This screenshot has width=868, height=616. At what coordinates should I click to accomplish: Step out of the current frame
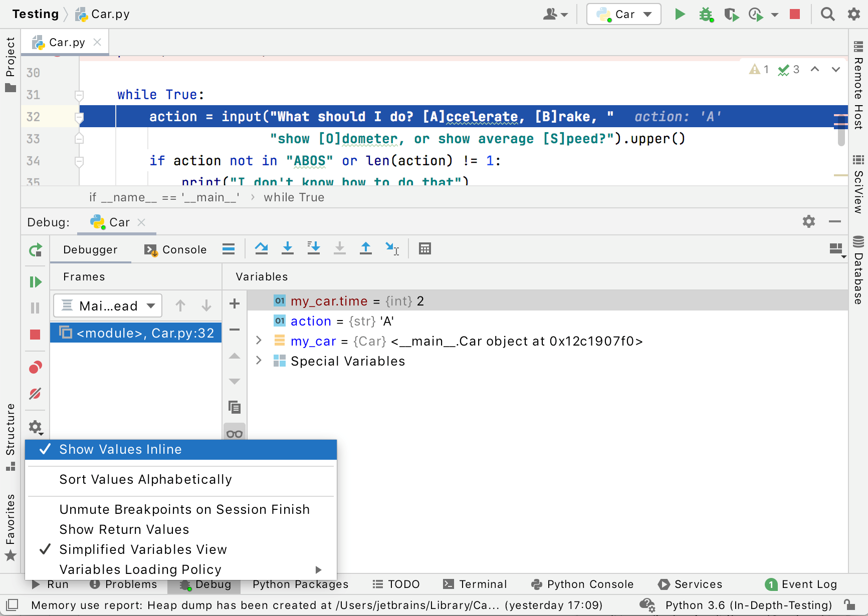point(366,248)
